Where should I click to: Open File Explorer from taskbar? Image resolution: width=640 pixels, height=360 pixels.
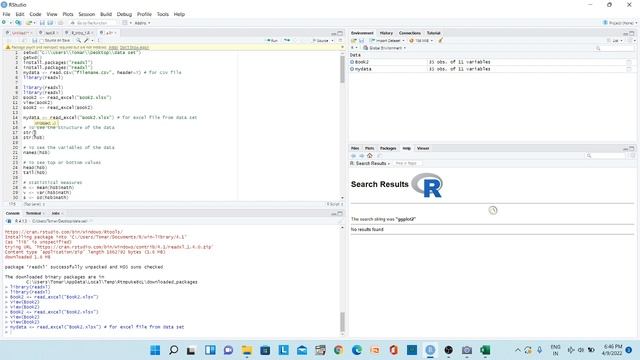(x=247, y=350)
